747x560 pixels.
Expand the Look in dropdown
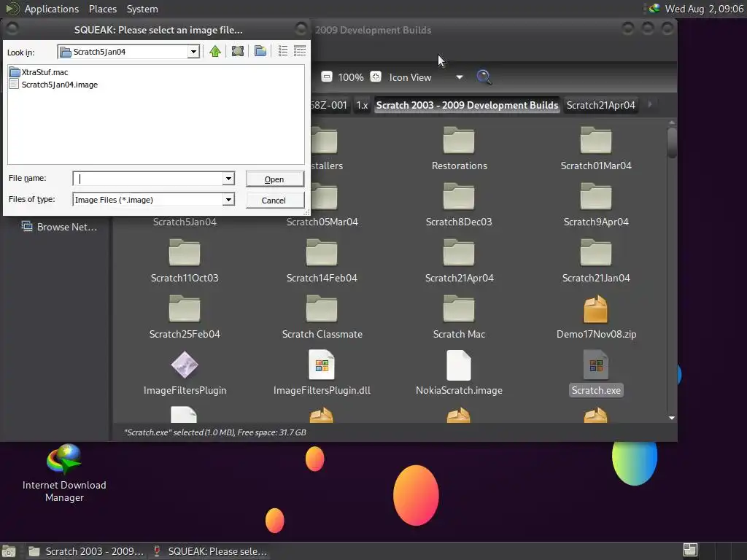(193, 52)
